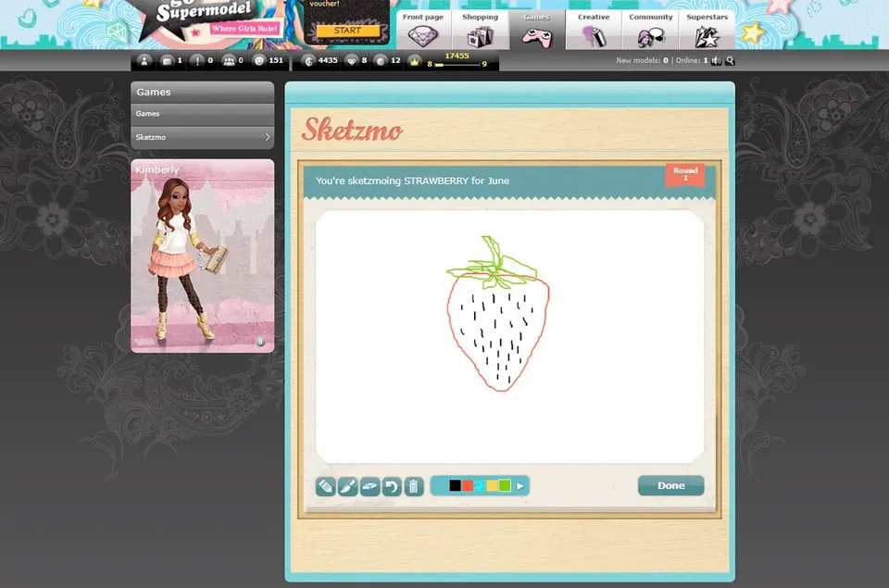Click the grey ball icon beside 12
Image resolution: width=889 pixels, height=588 pixels.
(381, 61)
